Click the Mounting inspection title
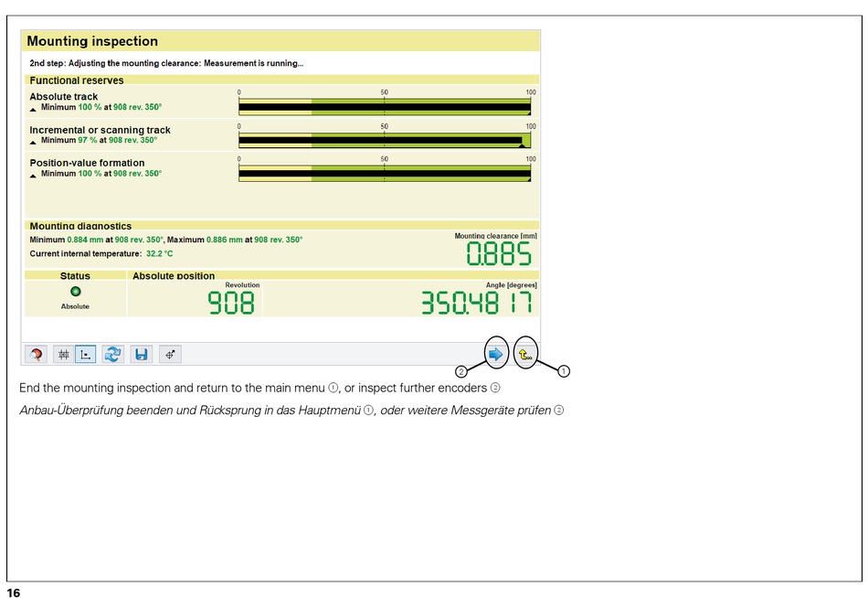This screenshot has height=598, width=868. 92,41
